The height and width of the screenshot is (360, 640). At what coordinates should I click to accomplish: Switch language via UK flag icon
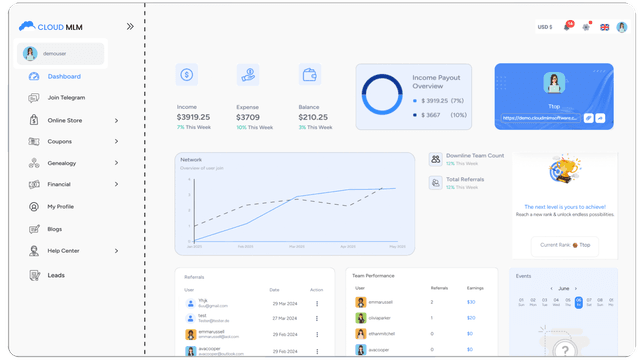pos(604,27)
